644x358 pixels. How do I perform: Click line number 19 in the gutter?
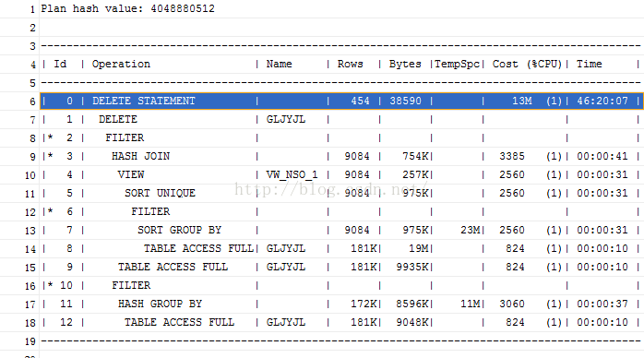click(30, 342)
